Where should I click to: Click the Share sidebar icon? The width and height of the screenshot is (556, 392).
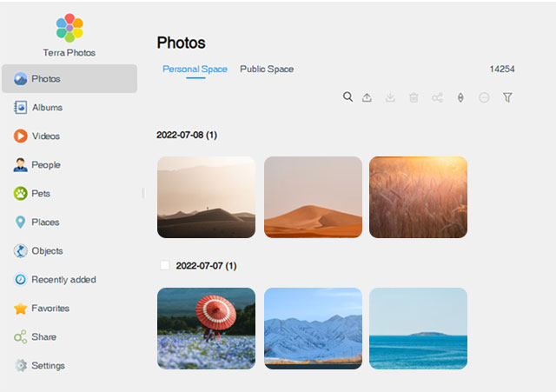pos(20,336)
